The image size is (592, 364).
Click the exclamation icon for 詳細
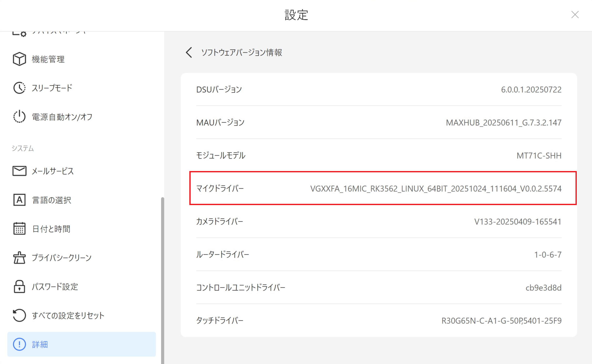(x=19, y=344)
